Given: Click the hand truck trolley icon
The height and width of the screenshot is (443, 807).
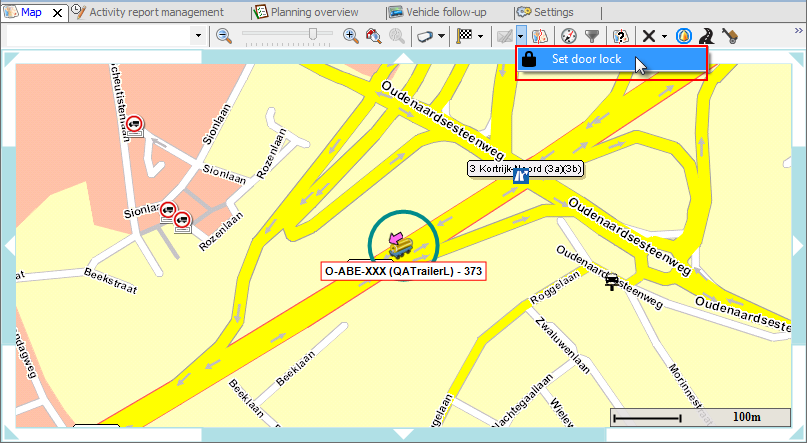Looking at the screenshot, I should coord(731,36).
